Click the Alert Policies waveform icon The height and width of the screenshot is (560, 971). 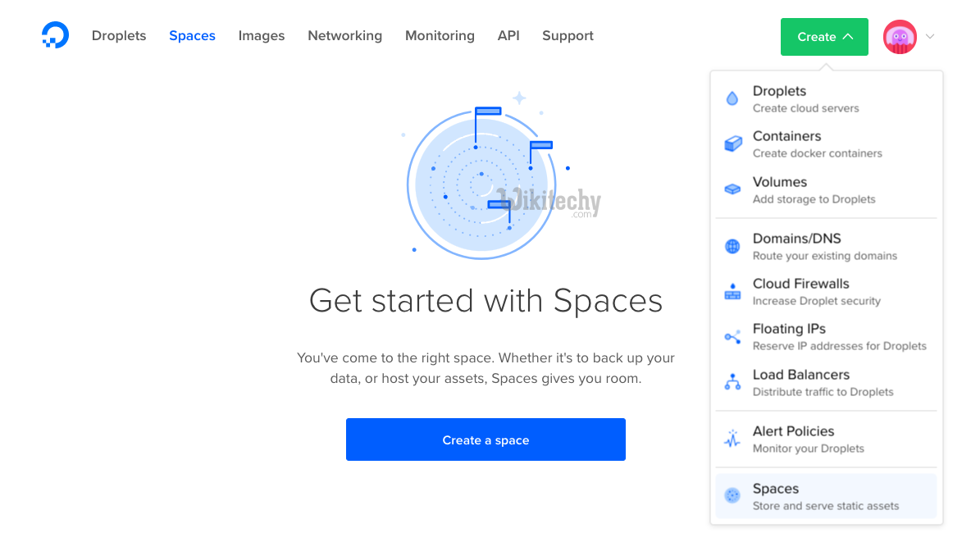coord(732,438)
